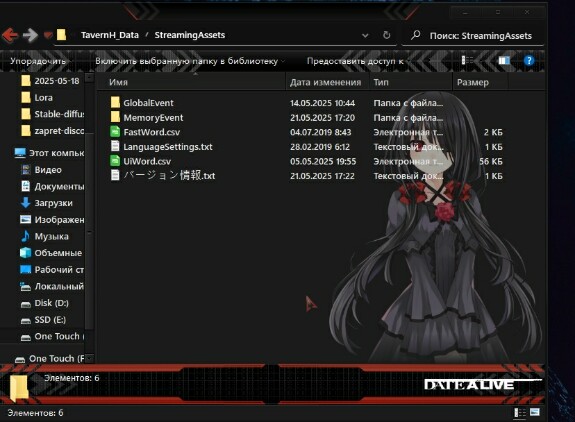The height and width of the screenshot is (422, 575).
Task: Go forward with the gray forward arrow
Action: tap(30, 35)
